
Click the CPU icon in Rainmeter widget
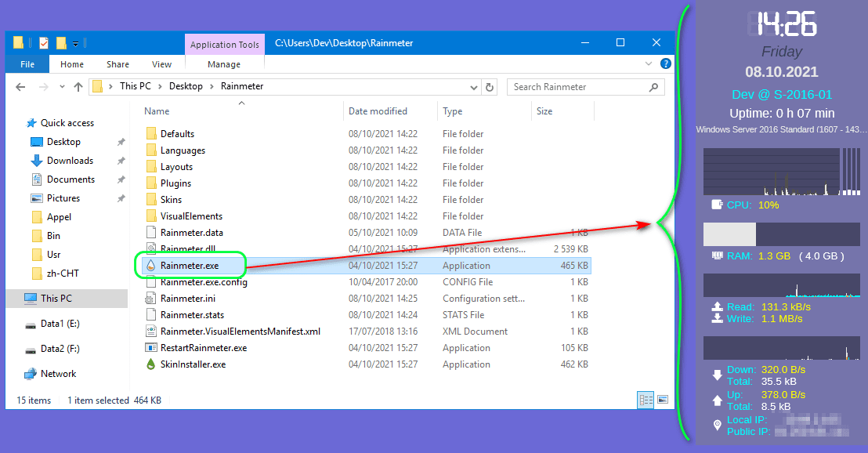[x=716, y=205]
